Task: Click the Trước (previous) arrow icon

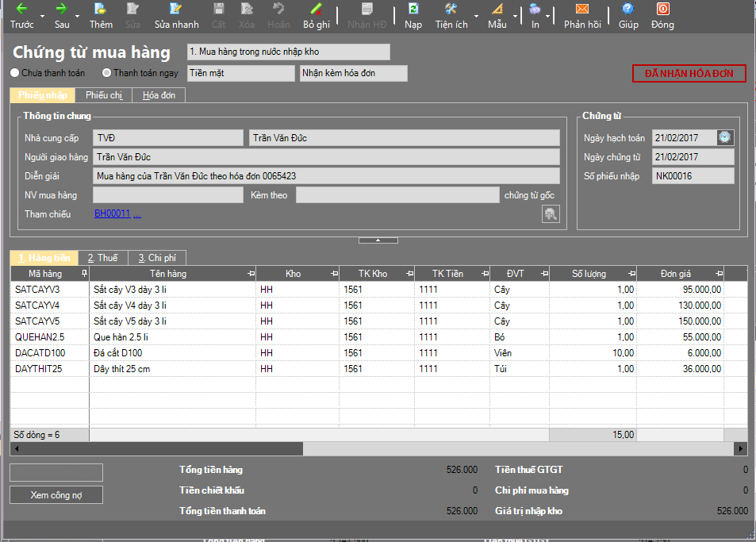Action: coord(22,10)
